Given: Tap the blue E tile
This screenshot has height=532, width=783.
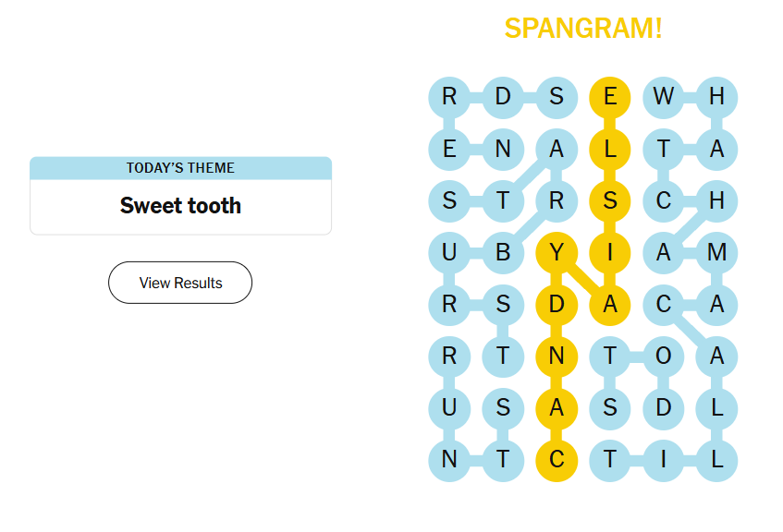Looking at the screenshot, I should click(x=449, y=148).
